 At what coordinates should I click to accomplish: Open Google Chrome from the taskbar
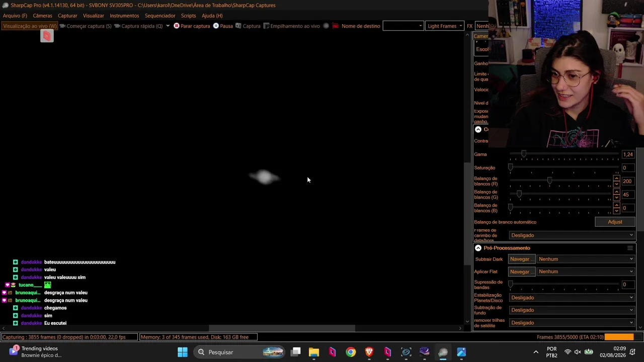pos(351,352)
